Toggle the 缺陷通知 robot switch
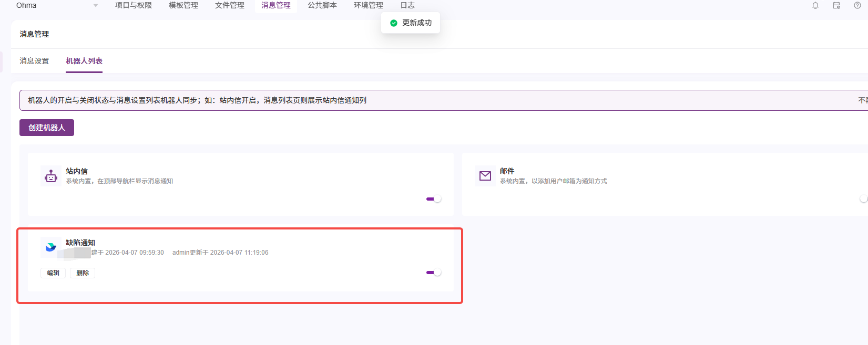 pyautogui.click(x=434, y=273)
